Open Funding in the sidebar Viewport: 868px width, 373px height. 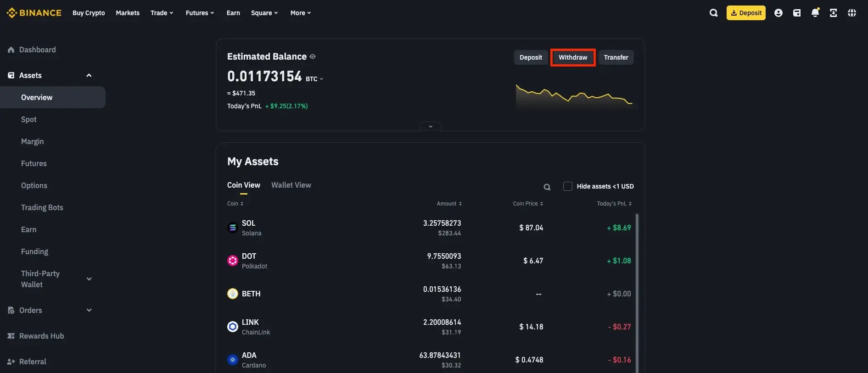tap(34, 251)
